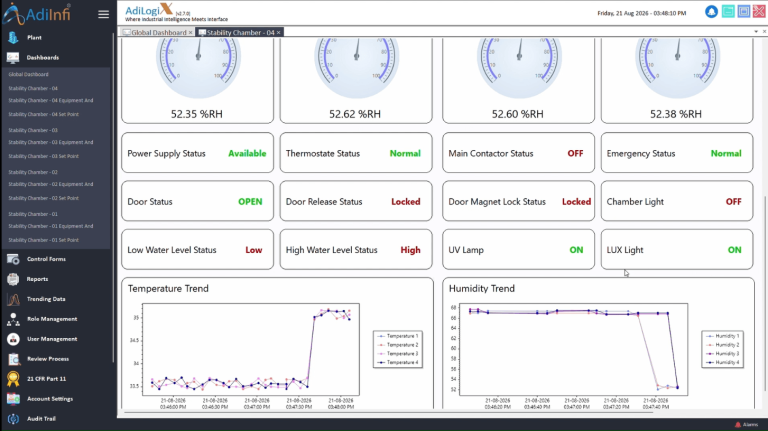The height and width of the screenshot is (431, 768).
Task: Select Stability Chamber - 03 sidebar entry
Action: 33,130
